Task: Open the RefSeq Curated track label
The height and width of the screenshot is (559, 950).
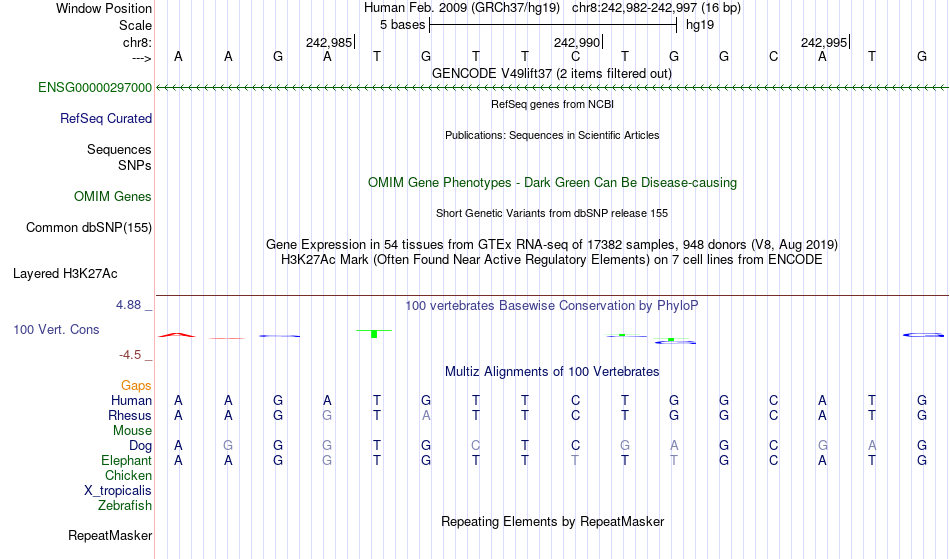Action: 106,119
